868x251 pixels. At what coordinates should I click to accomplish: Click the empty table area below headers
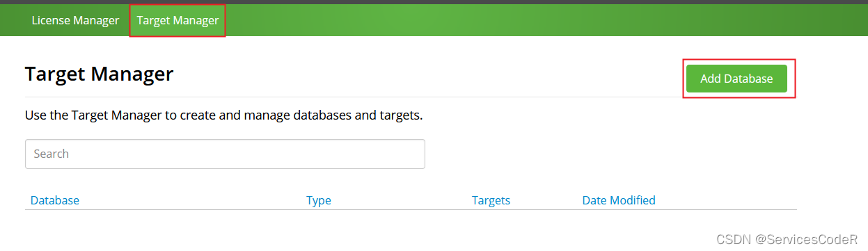[x=411, y=226]
